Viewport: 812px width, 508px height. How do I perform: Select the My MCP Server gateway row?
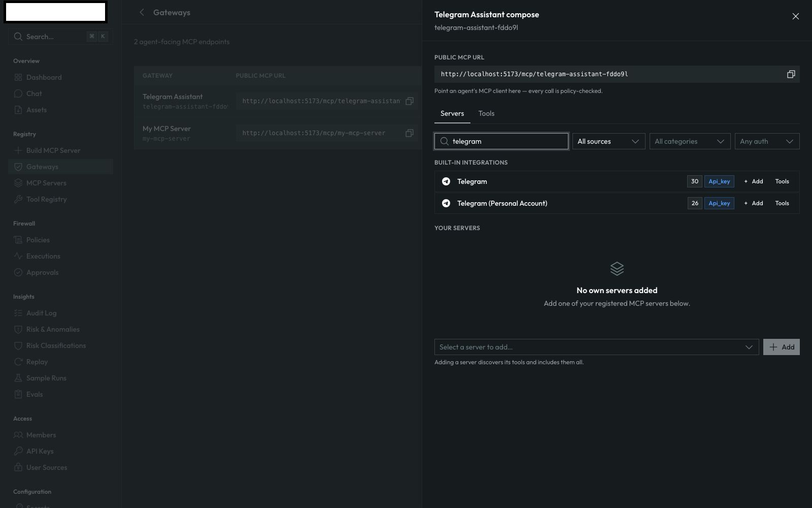278,133
